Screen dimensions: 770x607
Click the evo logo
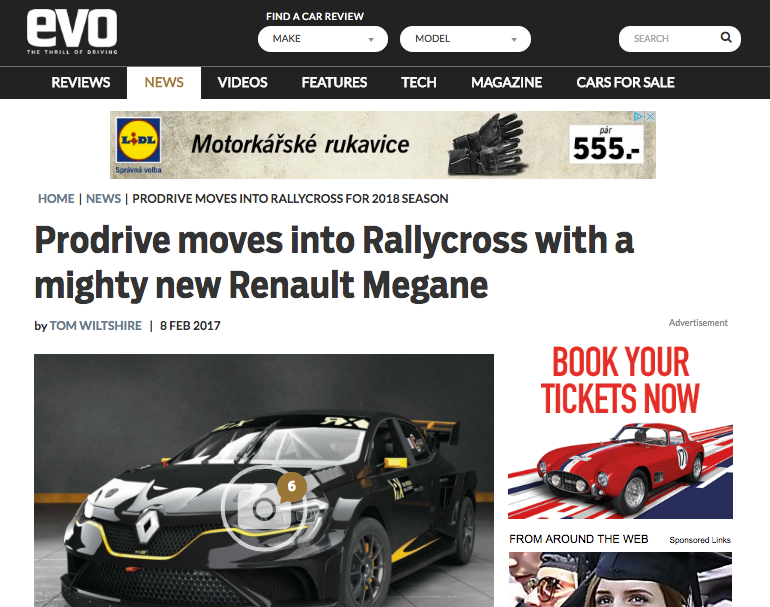click(72, 31)
